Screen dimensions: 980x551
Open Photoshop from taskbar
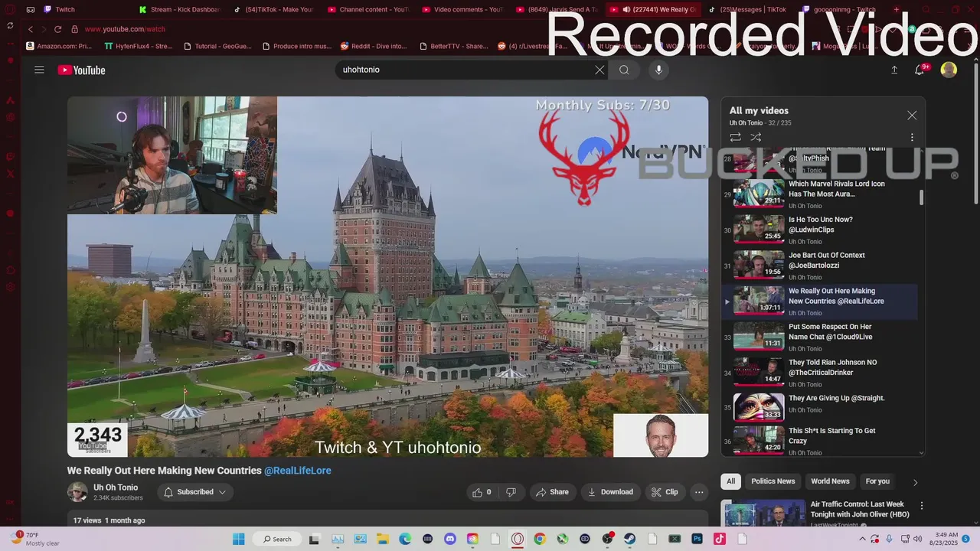click(697, 539)
